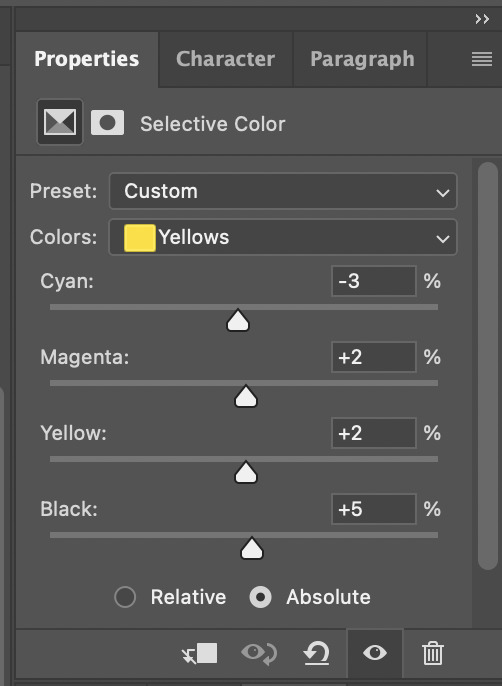502x686 pixels.
Task: Click the Properties panel vertical scrollbar
Action: [x=488, y=366]
